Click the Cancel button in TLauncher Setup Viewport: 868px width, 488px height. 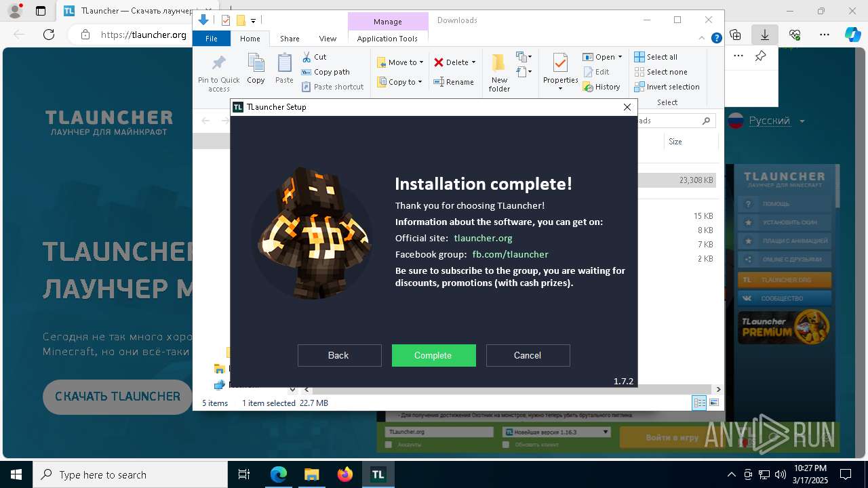coord(528,355)
